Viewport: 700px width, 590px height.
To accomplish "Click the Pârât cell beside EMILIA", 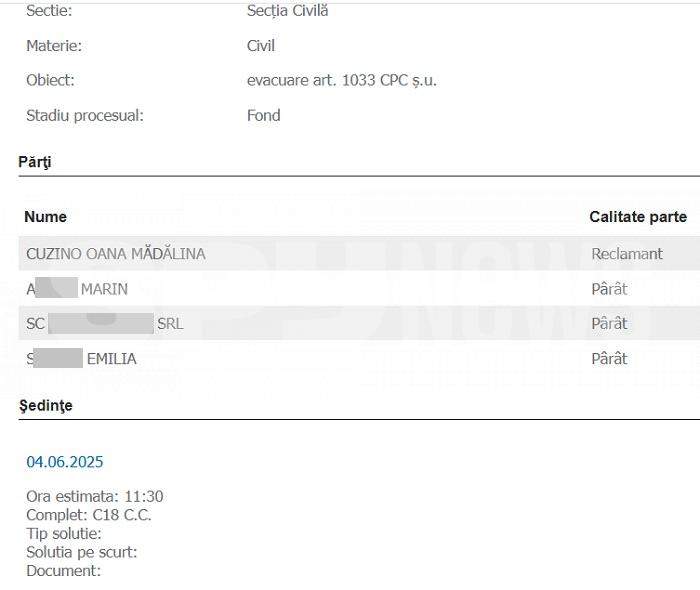I will pos(609,358).
